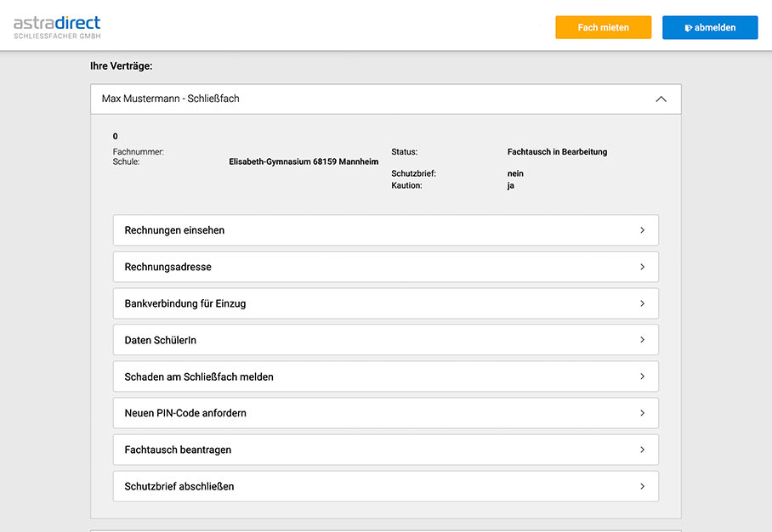Image resolution: width=772 pixels, height=532 pixels.
Task: Click the arrow next to Rechnungen einsehen
Action: pos(642,230)
